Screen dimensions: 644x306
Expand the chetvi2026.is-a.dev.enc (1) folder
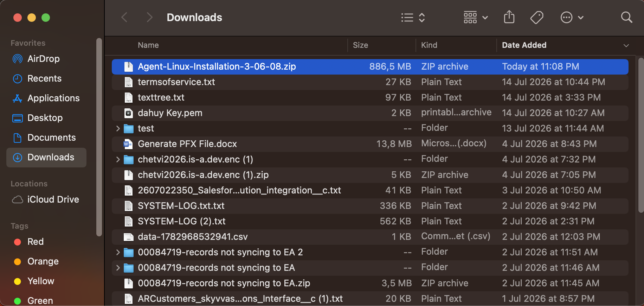click(118, 159)
